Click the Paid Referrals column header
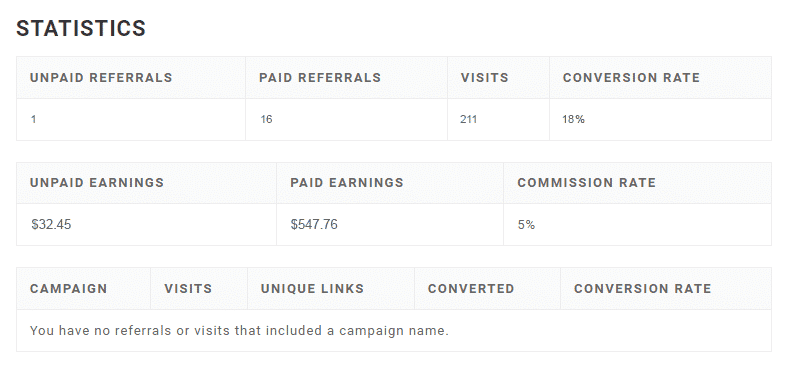This screenshot has width=791, height=383. (x=320, y=78)
